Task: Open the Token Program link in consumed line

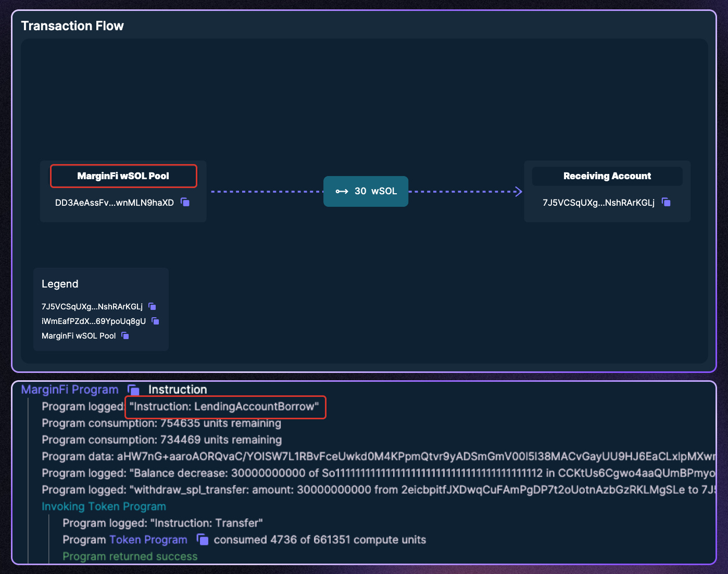Action: pos(148,540)
